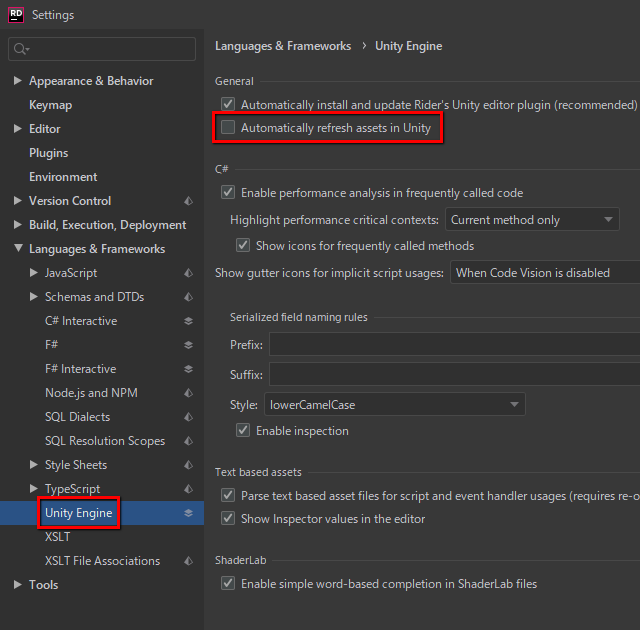Click the project-level icon beside Style Sheets
This screenshot has width=640, height=630.
coord(188,465)
